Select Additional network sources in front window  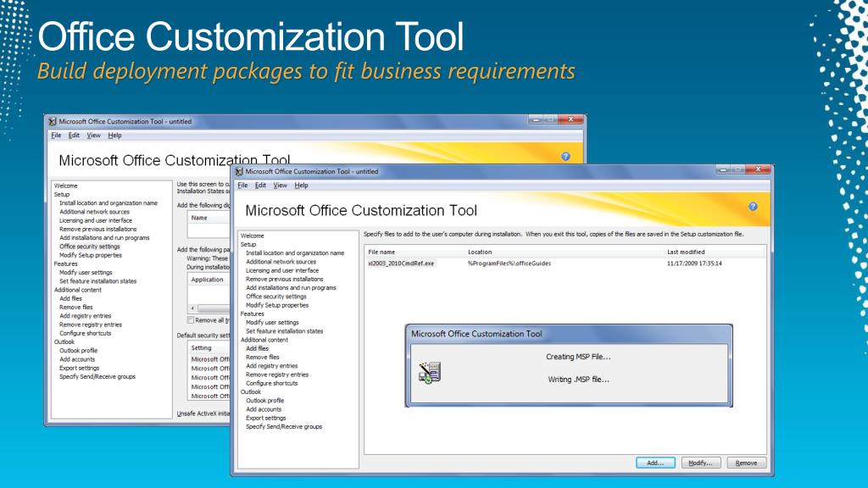281,262
